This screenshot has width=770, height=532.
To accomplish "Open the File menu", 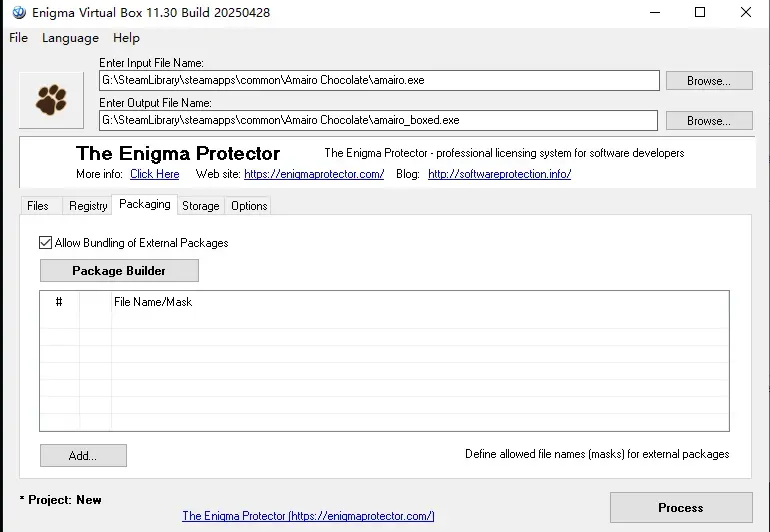I will coord(19,38).
